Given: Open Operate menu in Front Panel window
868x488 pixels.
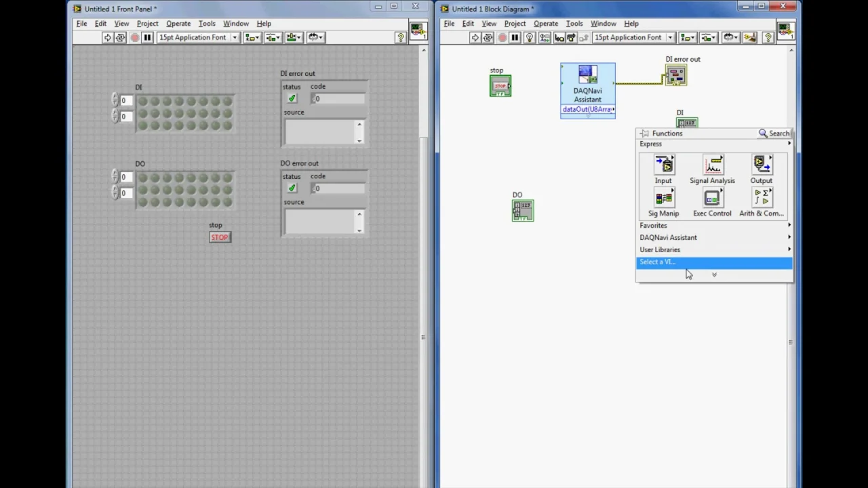Looking at the screenshot, I should click(x=178, y=24).
